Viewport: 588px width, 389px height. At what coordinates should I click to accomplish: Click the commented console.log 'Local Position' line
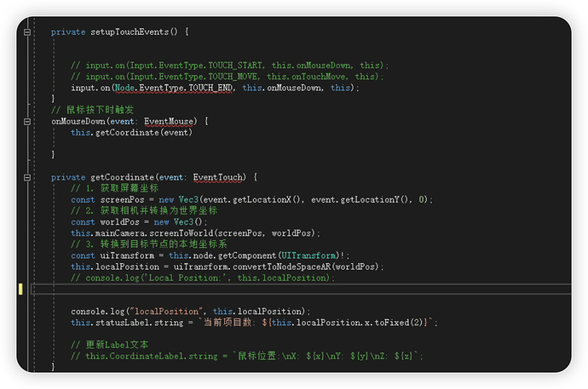tap(203, 277)
